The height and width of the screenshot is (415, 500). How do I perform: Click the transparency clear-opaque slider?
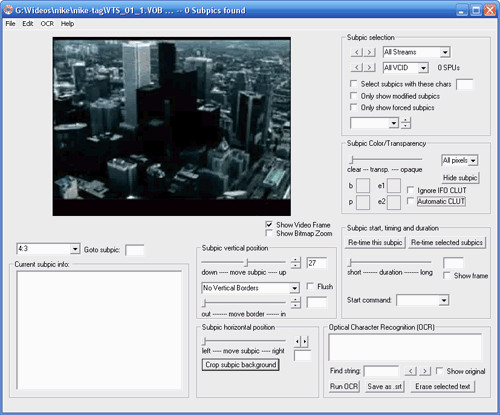pyautogui.click(x=386, y=160)
